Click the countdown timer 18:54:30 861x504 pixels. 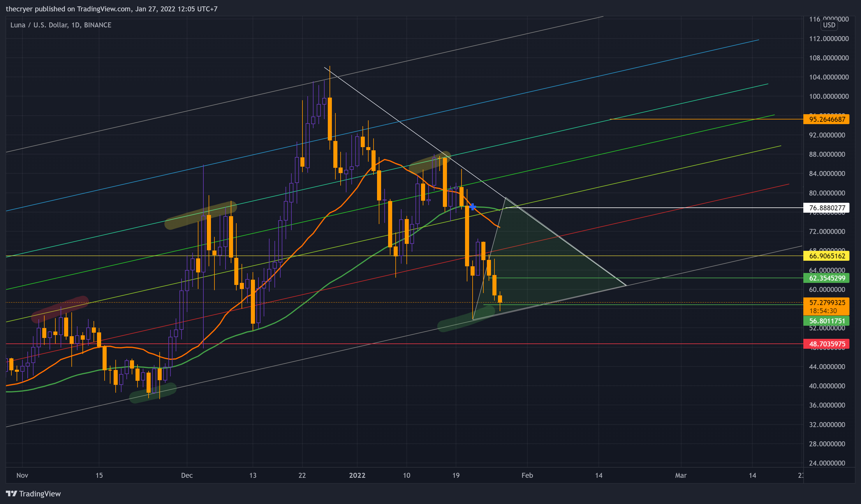[823, 311]
